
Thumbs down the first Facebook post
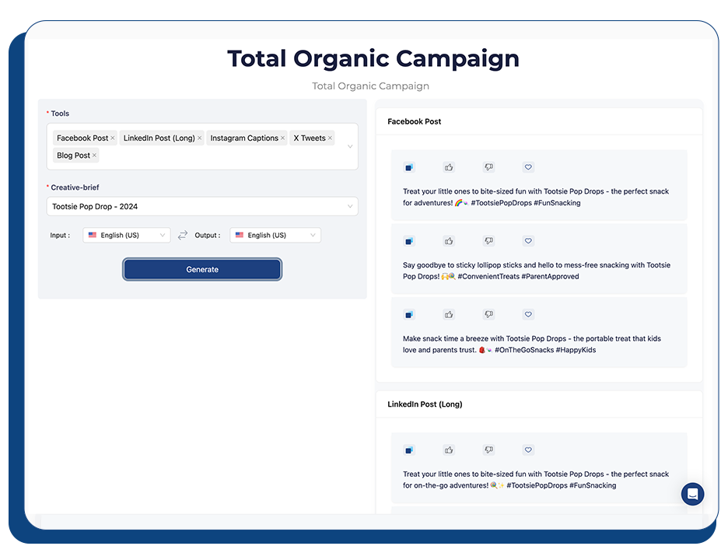[x=488, y=167]
